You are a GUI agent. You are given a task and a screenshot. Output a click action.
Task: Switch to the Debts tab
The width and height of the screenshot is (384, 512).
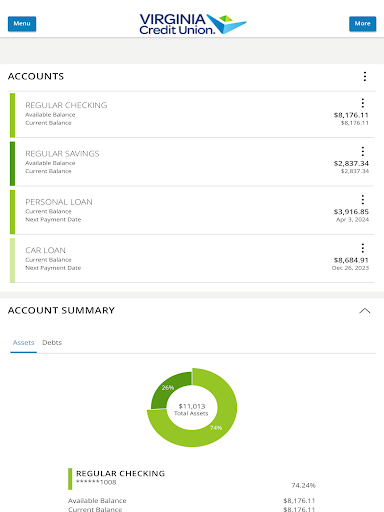(52, 343)
